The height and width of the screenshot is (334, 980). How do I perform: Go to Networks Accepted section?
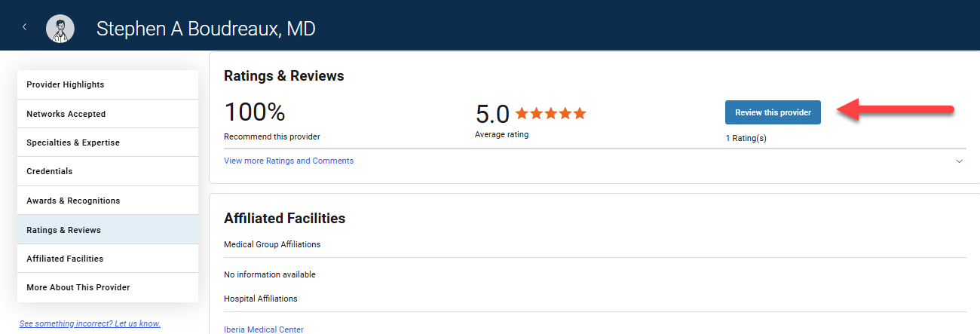tap(108, 114)
